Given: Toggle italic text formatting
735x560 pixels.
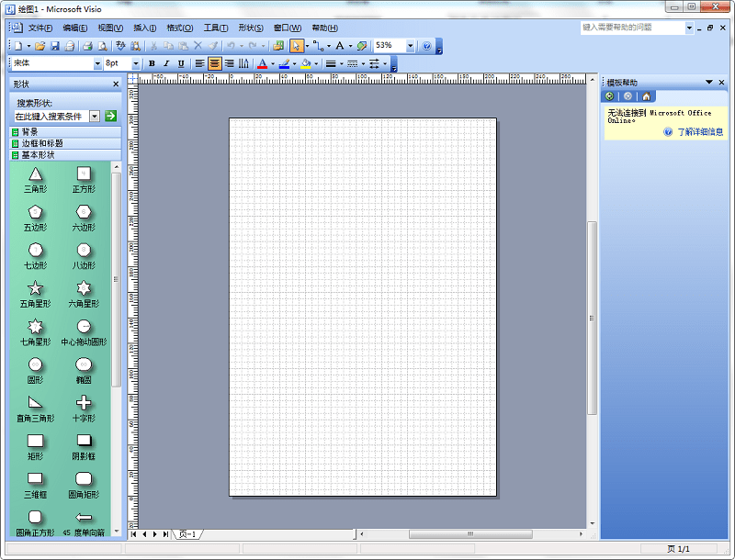Looking at the screenshot, I should 165,62.
